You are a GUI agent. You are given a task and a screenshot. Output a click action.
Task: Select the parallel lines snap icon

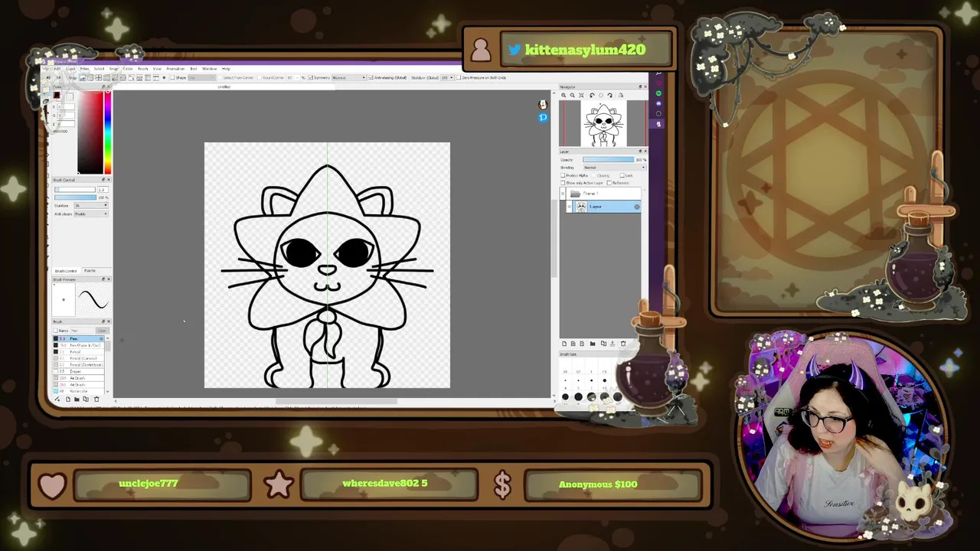90,77
